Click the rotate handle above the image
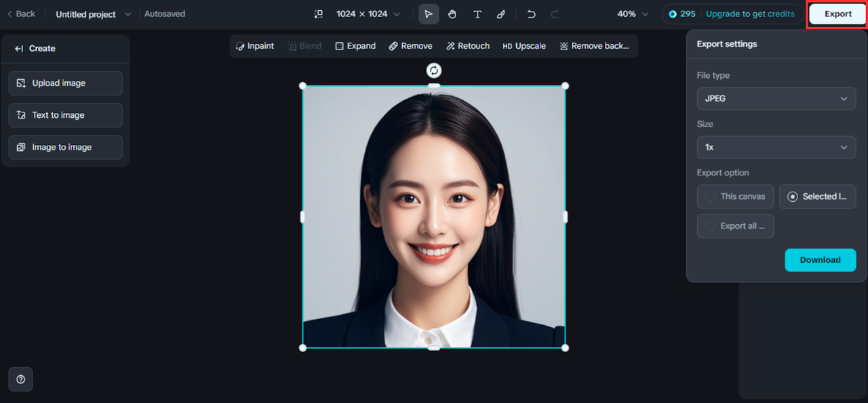Viewport: 868px width, 403px height. tap(434, 70)
